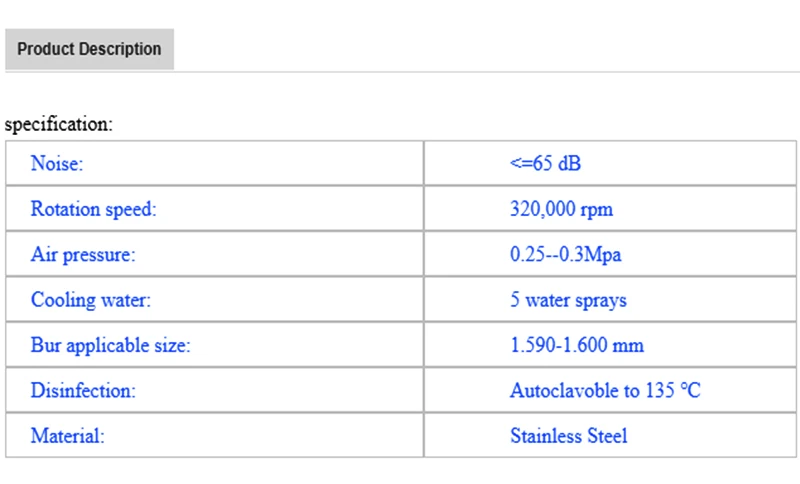Select the 'Material:' label cell
The height and width of the screenshot is (484, 800).
[x=67, y=436]
